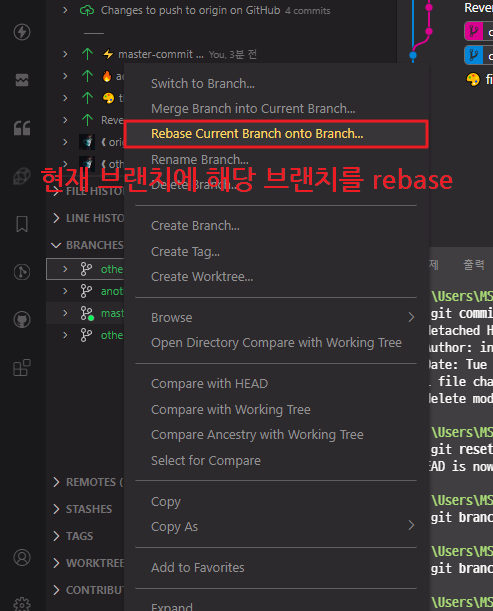Click the palette emoji in the right graph panel

473,79
